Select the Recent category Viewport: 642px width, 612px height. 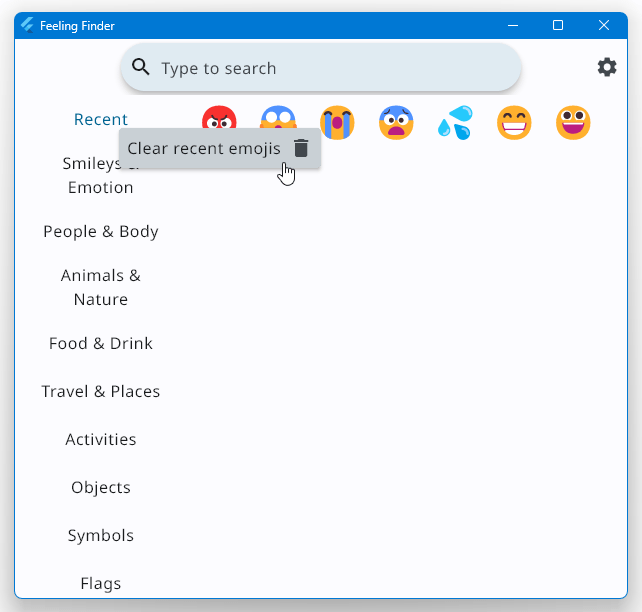pos(101,120)
